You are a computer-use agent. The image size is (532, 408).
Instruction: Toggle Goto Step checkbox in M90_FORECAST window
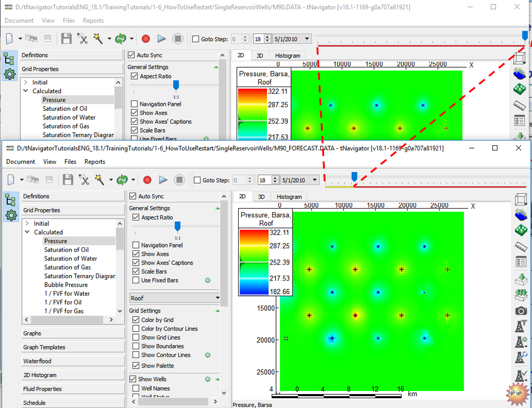click(197, 180)
